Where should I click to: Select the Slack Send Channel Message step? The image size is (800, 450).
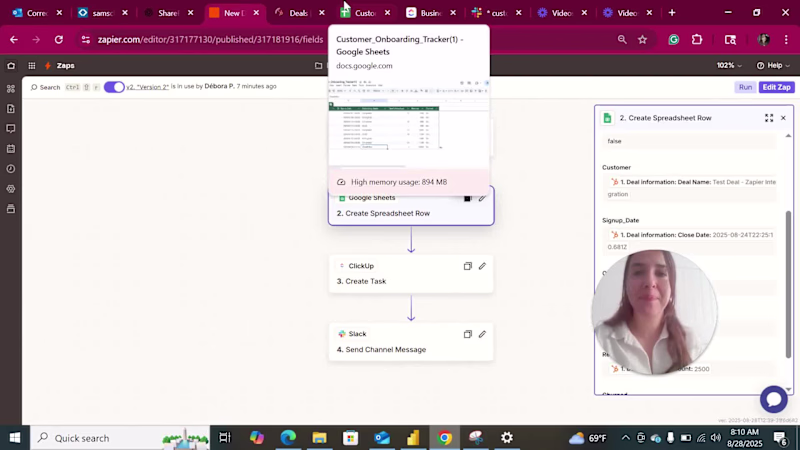(411, 342)
